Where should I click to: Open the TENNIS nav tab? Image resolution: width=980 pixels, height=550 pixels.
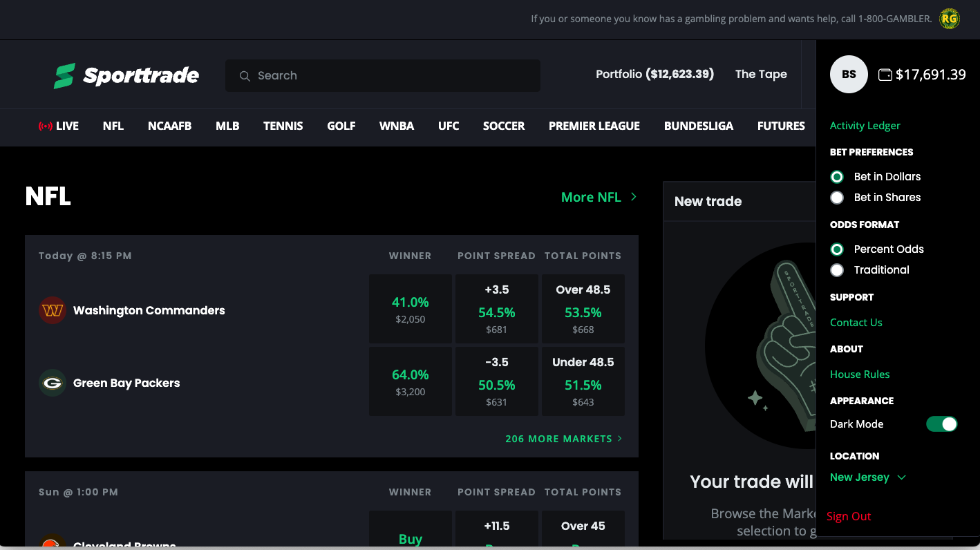coord(283,126)
